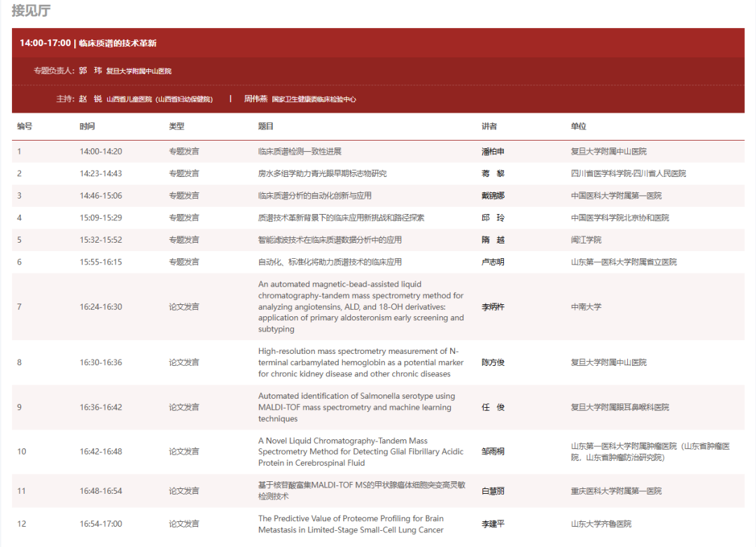Select the title about Proteome Profiling for Brain Metastasis

[351, 524]
